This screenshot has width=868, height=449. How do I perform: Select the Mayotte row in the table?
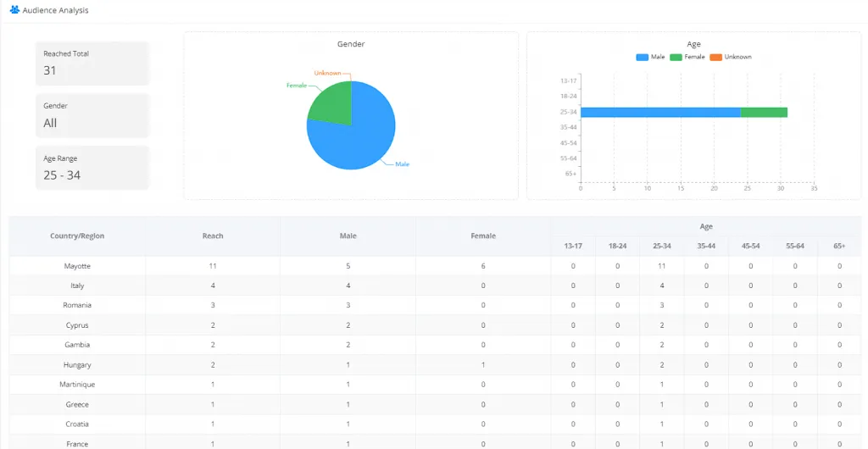(x=77, y=266)
